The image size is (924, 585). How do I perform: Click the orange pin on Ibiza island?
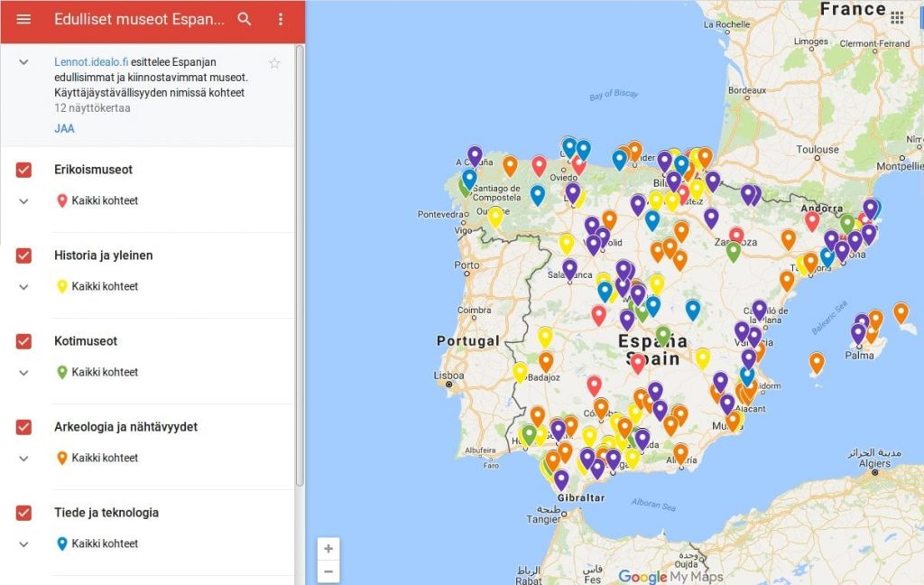click(x=817, y=362)
